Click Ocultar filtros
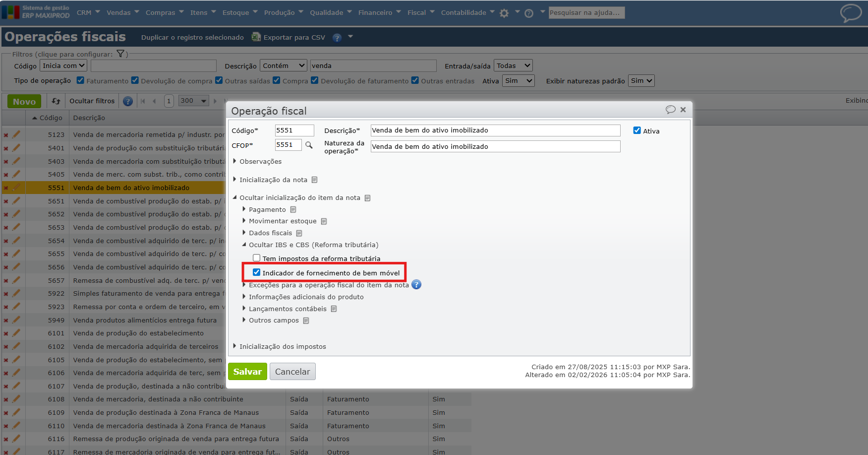 click(x=92, y=101)
